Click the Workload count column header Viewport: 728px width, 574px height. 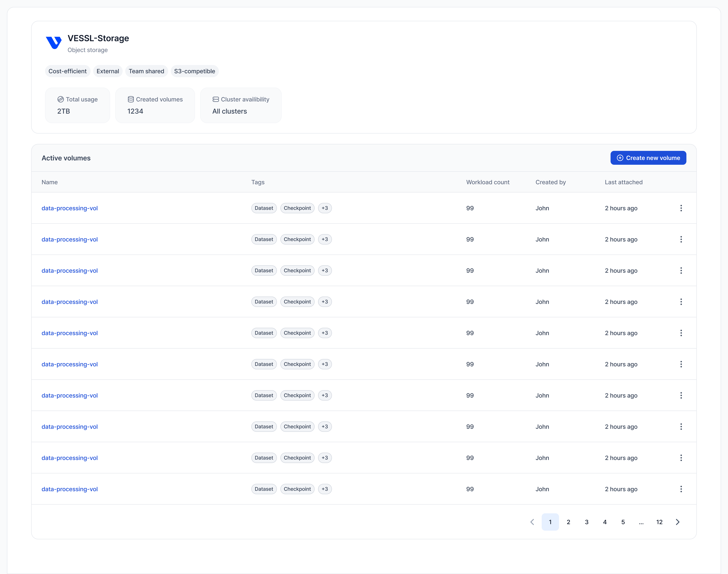coord(488,182)
